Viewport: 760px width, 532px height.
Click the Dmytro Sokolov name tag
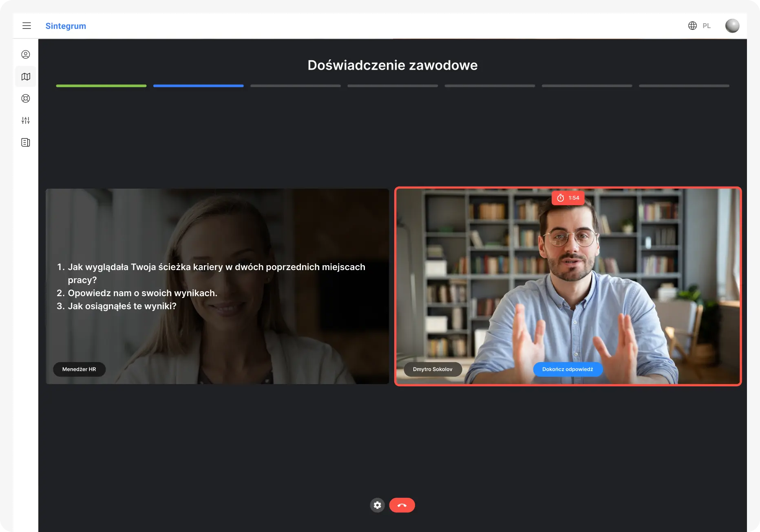[x=433, y=369]
